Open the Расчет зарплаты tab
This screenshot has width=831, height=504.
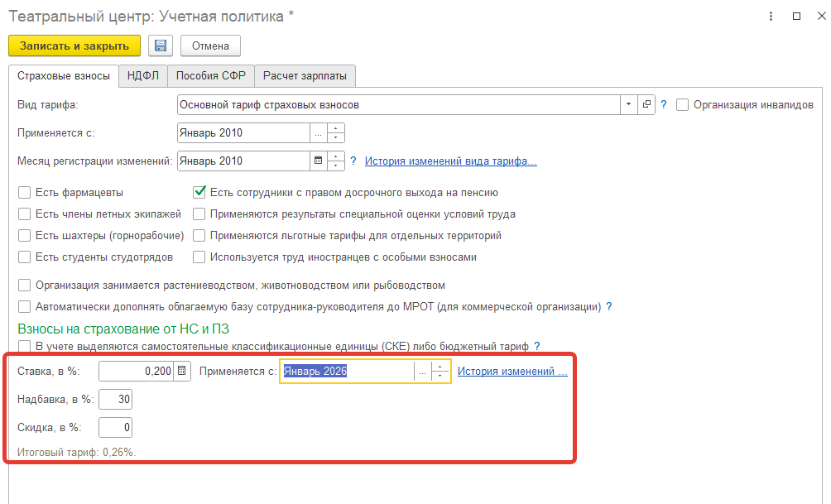pyautogui.click(x=305, y=76)
